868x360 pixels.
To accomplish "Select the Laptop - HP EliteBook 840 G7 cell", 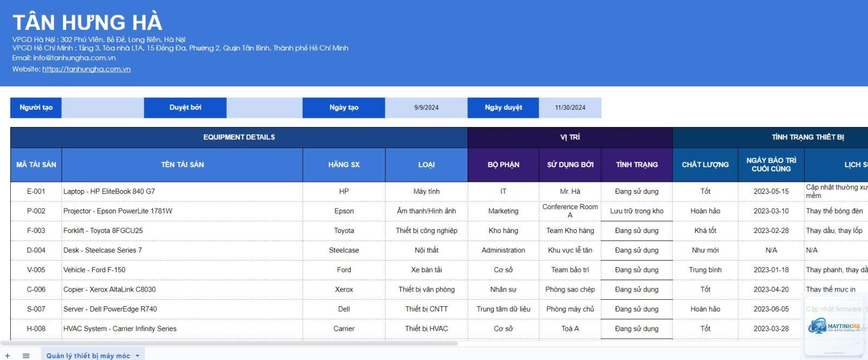I will coord(182,192).
